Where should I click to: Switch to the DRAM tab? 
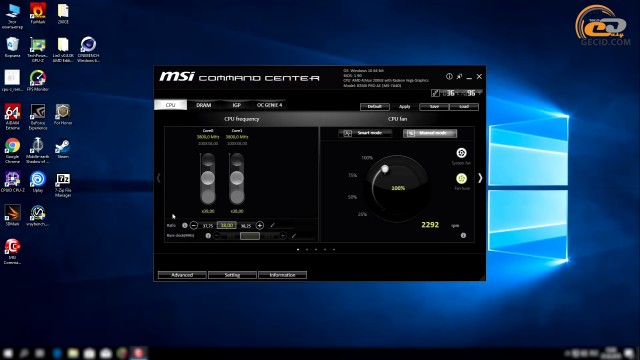(203, 105)
